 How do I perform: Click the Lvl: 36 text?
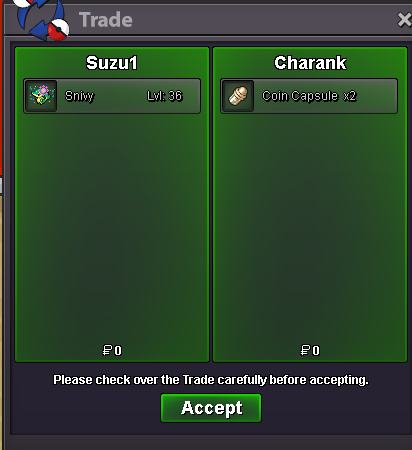(165, 96)
